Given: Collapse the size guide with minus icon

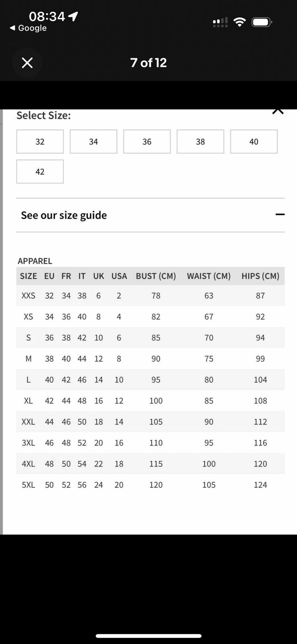Looking at the screenshot, I should (280, 215).
